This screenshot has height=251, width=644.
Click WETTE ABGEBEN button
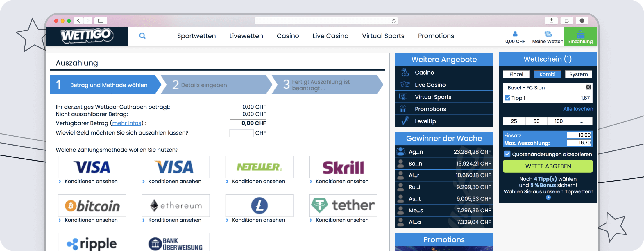(548, 166)
